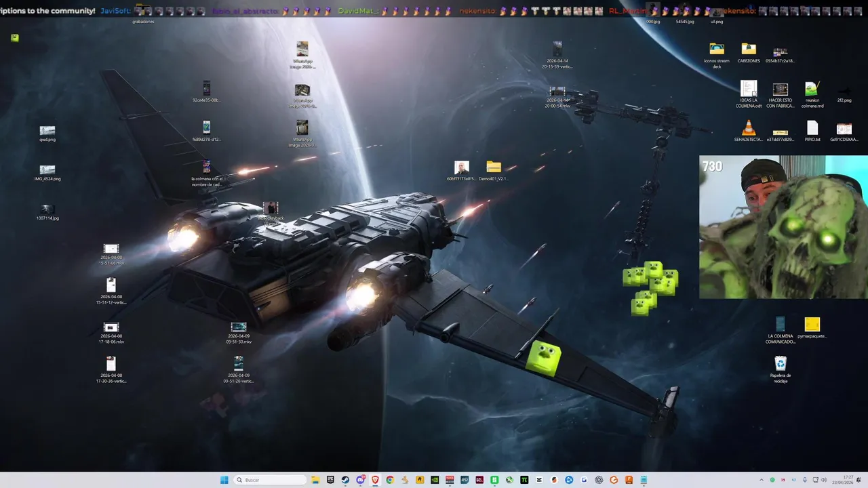This screenshot has height=488, width=868.
Task: Open File Explorer from the taskbar
Action: (x=315, y=480)
